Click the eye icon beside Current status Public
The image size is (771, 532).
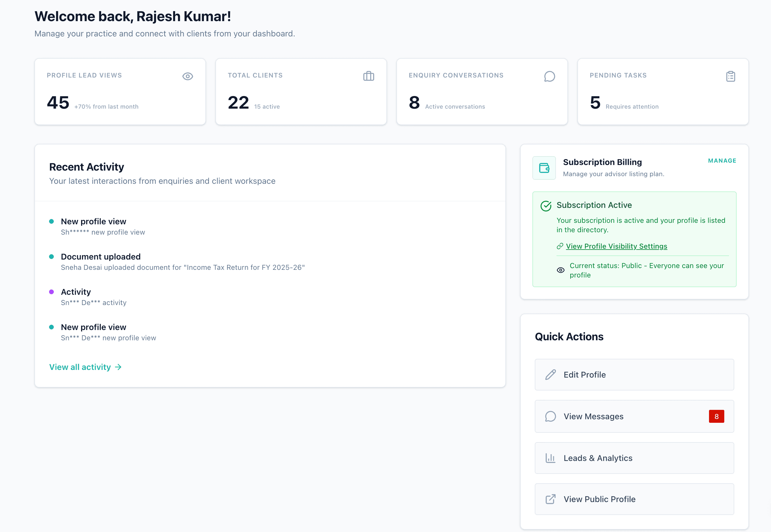pos(561,270)
